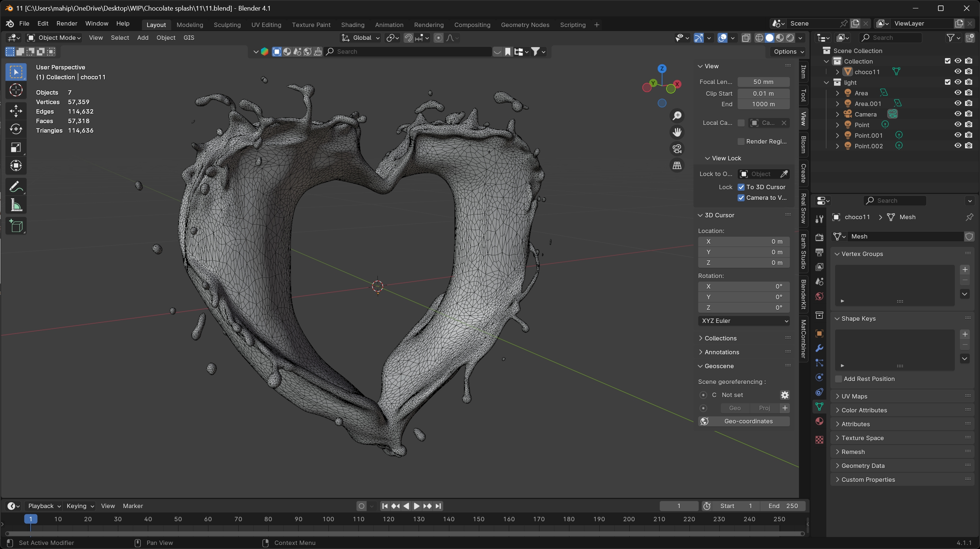Image resolution: width=980 pixels, height=549 pixels.
Task: Switch to the Shading workspace tab
Action: point(352,25)
